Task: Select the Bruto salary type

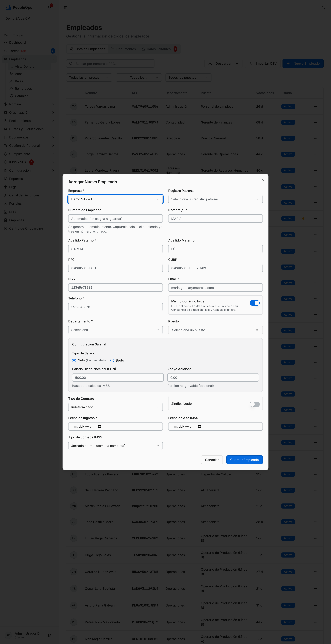Action: (112, 360)
